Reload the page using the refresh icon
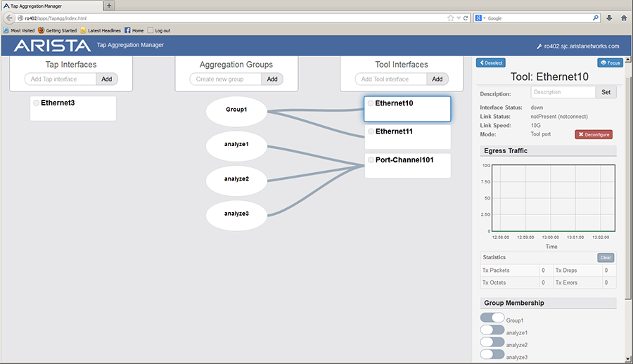The height and width of the screenshot is (364, 633). pyautogui.click(x=466, y=18)
